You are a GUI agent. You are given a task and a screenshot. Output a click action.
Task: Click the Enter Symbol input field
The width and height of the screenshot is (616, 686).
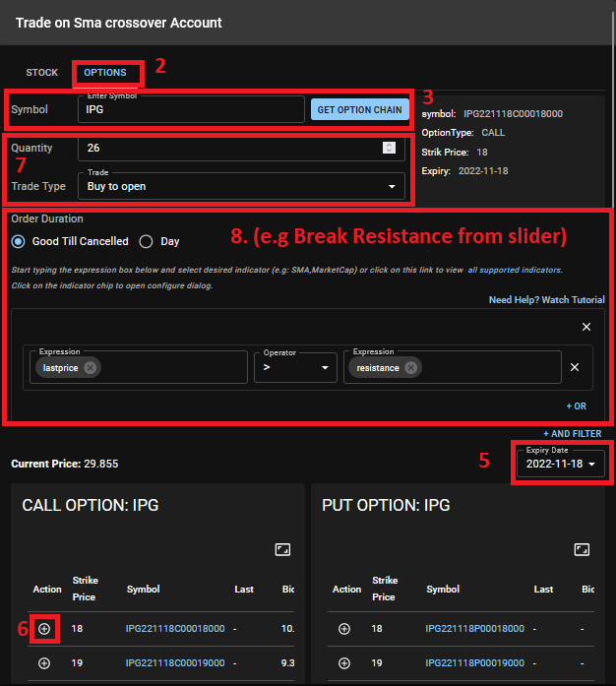click(x=190, y=110)
